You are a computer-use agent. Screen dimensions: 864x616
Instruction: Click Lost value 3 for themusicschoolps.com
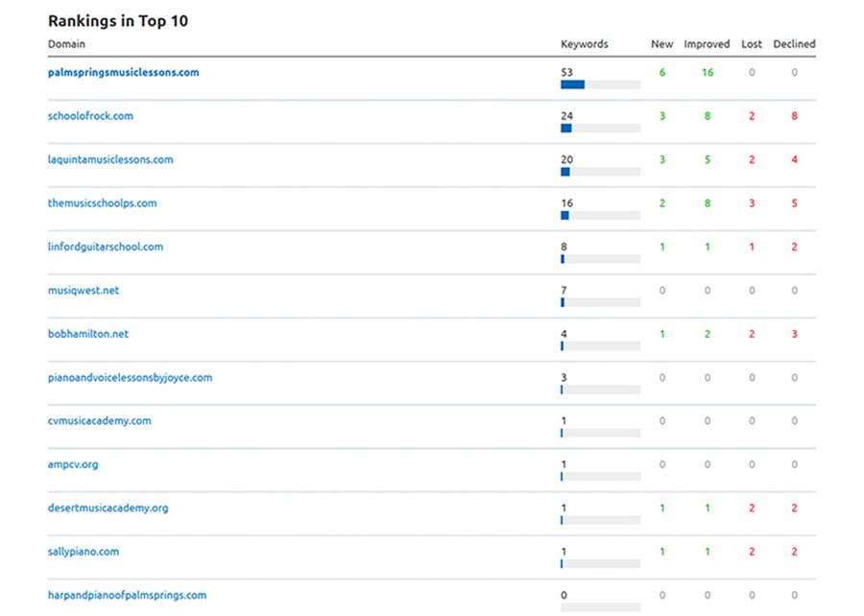tap(752, 202)
